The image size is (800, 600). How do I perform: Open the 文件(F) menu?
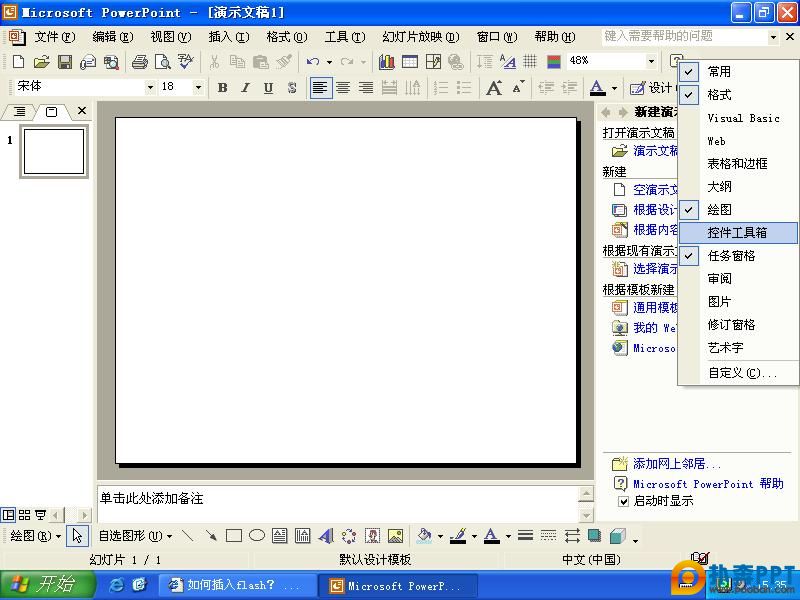(55, 37)
